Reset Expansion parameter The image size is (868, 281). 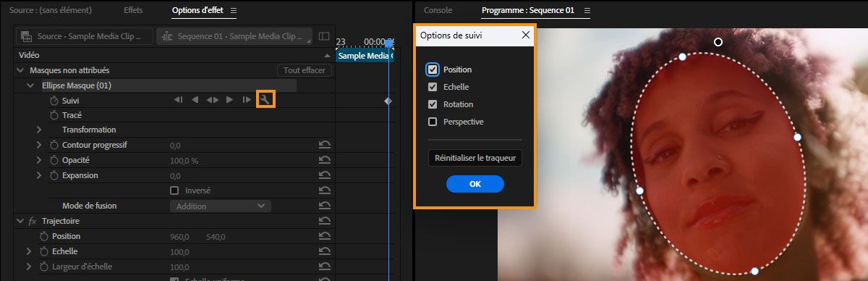coord(325,175)
